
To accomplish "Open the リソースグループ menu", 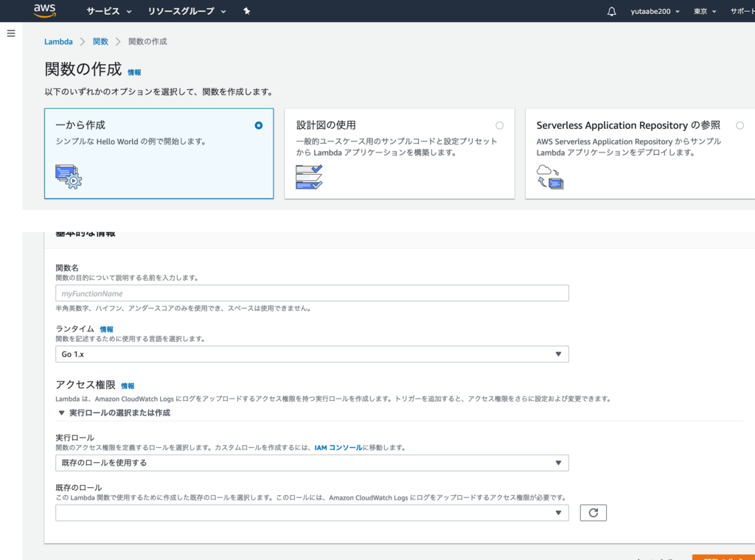I will coord(187,11).
